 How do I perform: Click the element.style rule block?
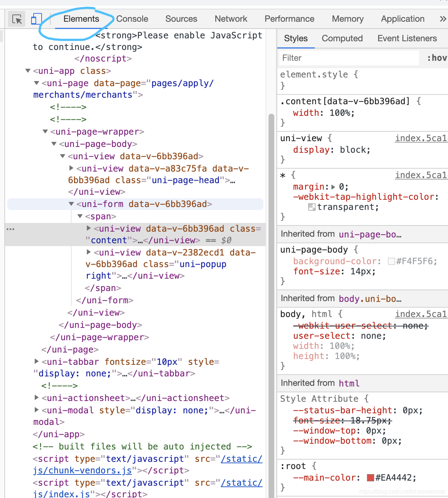[363, 80]
